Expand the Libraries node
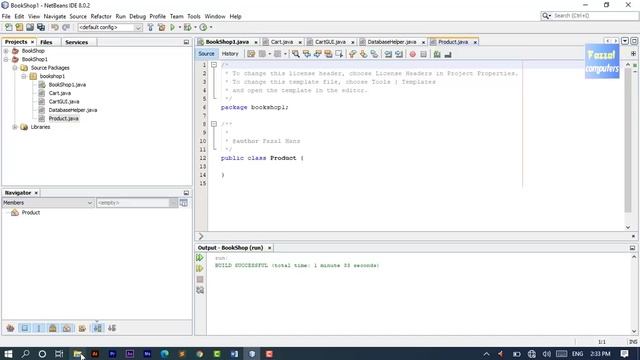Viewport: 640px width, 360px height. pos(15,127)
